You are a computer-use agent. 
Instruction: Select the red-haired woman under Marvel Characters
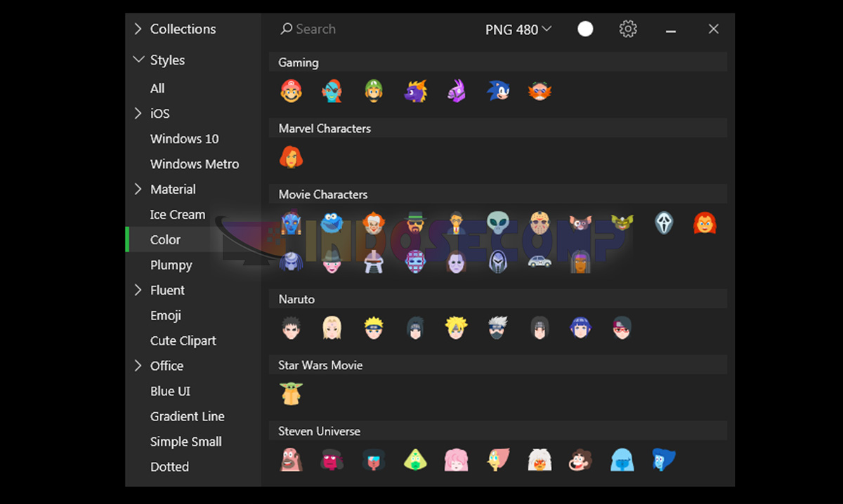coord(292,157)
